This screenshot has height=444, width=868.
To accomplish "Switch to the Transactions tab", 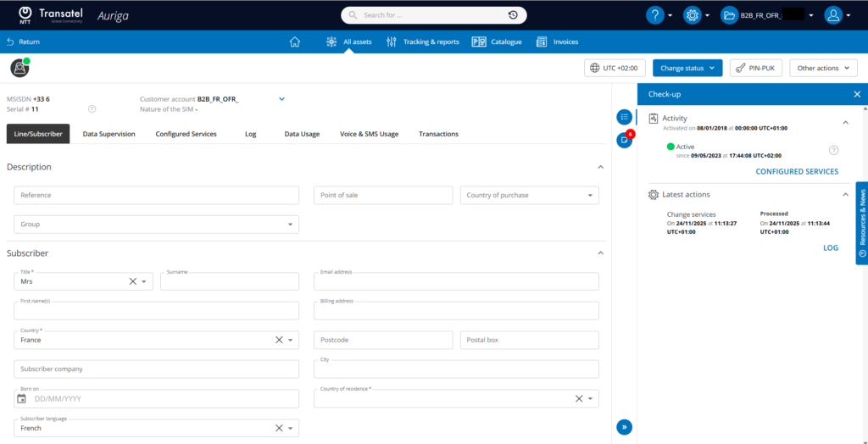I will [438, 134].
